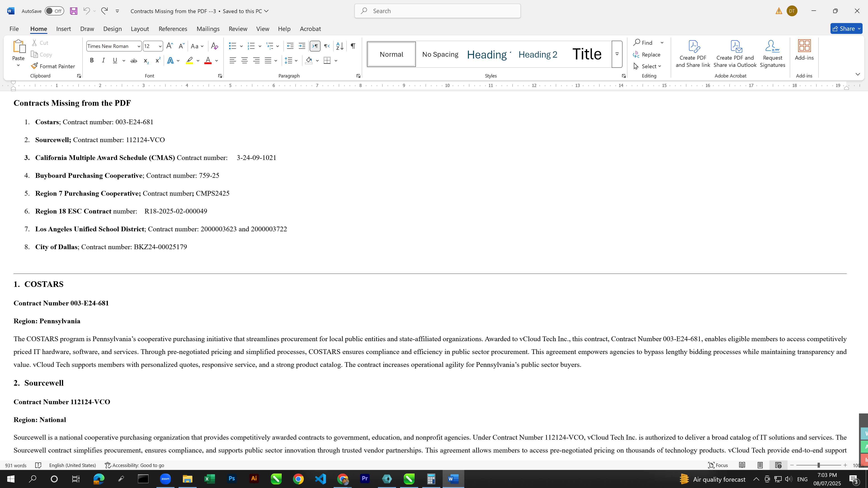Collapse the ribbon chevron
The image size is (868, 488).
(858, 74)
